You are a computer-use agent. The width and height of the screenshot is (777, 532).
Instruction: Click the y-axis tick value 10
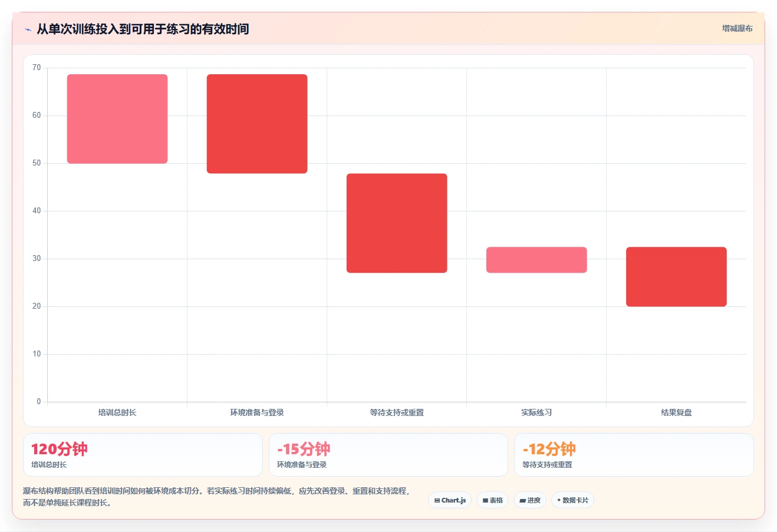[37, 354]
